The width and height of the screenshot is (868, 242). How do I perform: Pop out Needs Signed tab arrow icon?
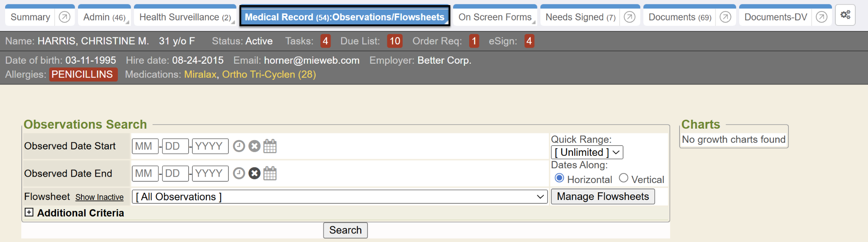pyautogui.click(x=630, y=17)
